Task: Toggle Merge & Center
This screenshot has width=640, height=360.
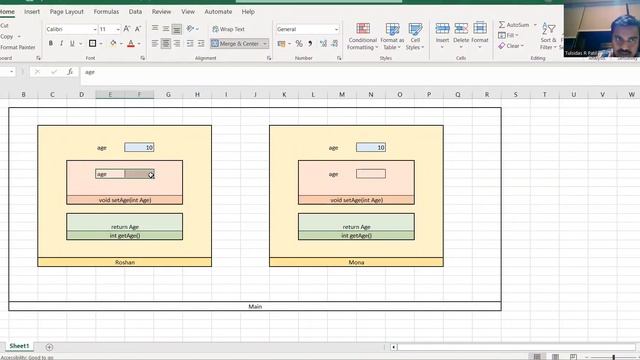Action: tap(236, 43)
